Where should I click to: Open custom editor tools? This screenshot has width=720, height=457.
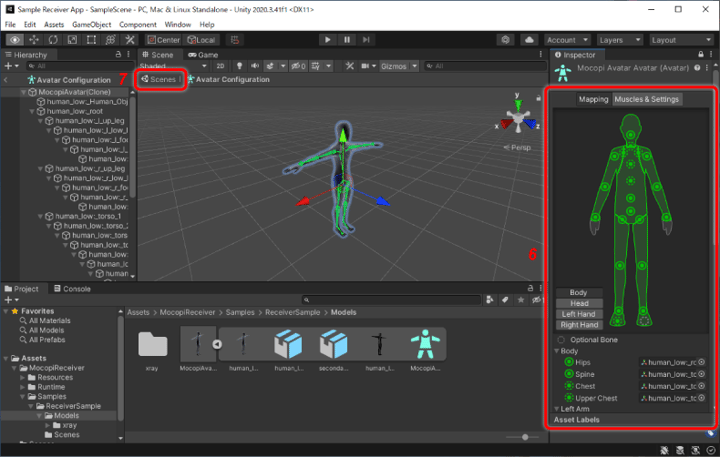tap(130, 40)
